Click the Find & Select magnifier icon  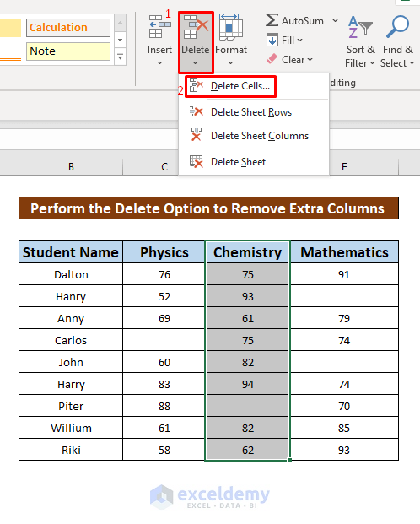point(397,26)
